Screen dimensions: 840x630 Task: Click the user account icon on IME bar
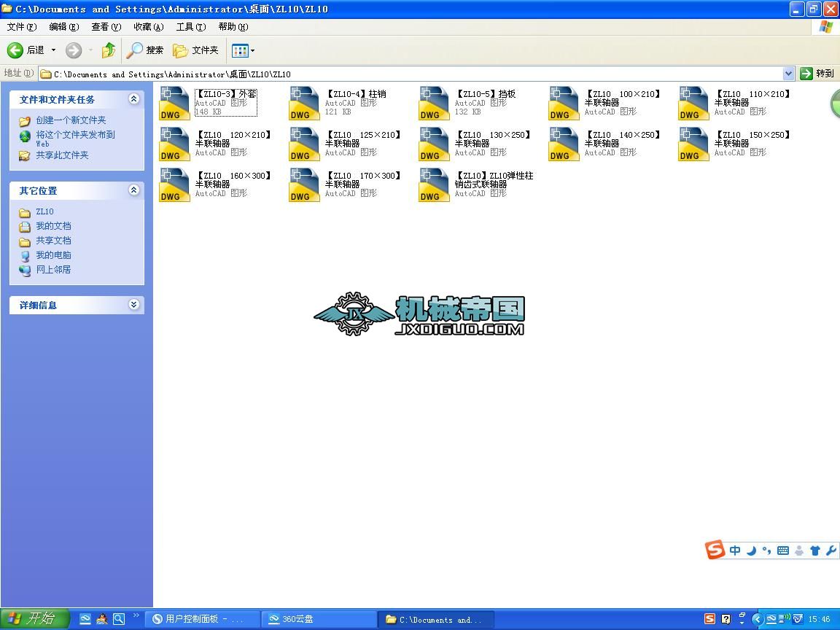coord(799,551)
